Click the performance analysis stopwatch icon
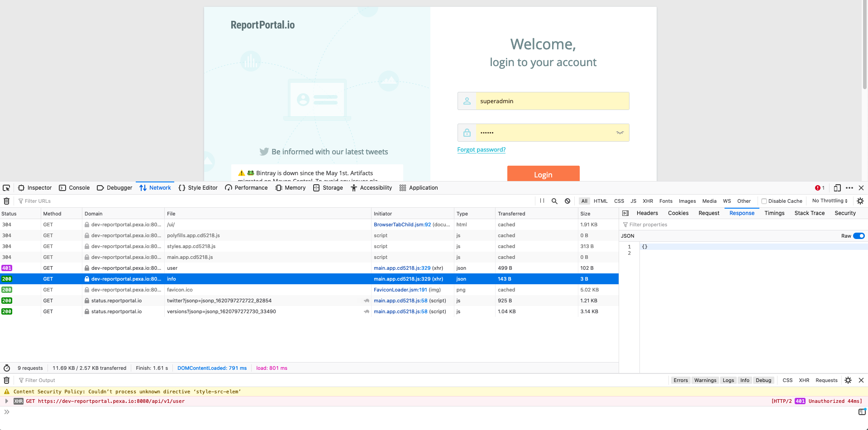Image resolution: width=868 pixels, height=430 pixels. point(7,368)
